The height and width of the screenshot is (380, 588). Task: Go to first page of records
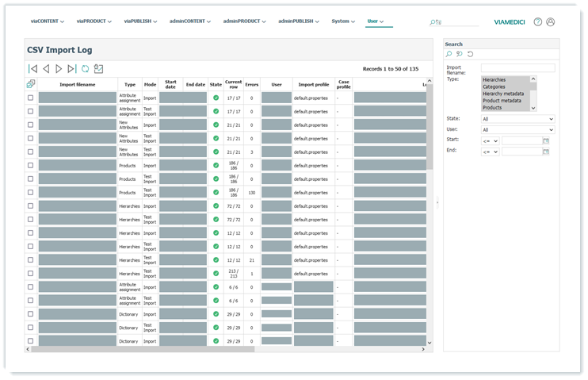(32, 69)
